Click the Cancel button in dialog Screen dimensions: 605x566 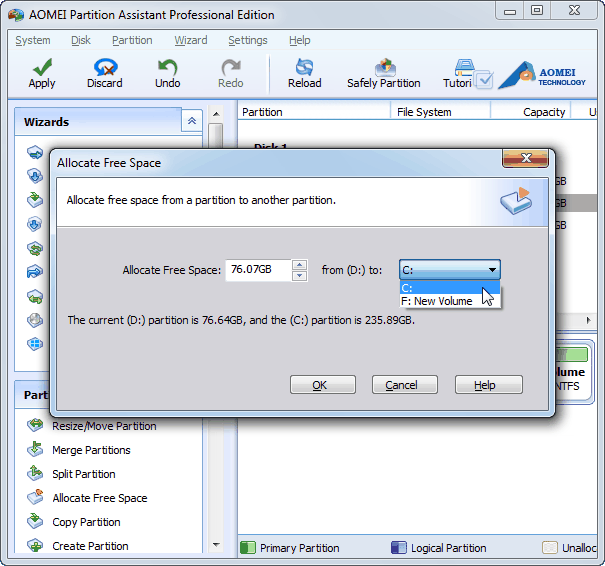click(405, 385)
